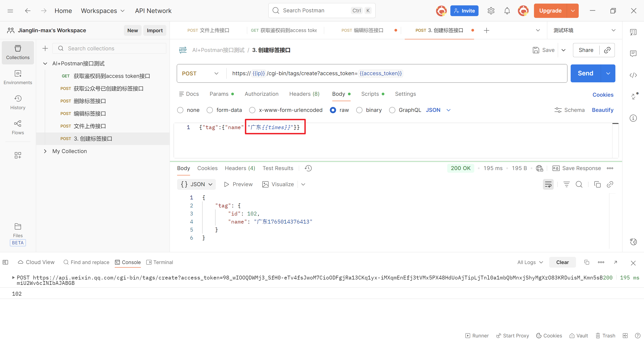644x341 pixels.
Task: Open Files in the sidebar
Action: tap(18, 230)
